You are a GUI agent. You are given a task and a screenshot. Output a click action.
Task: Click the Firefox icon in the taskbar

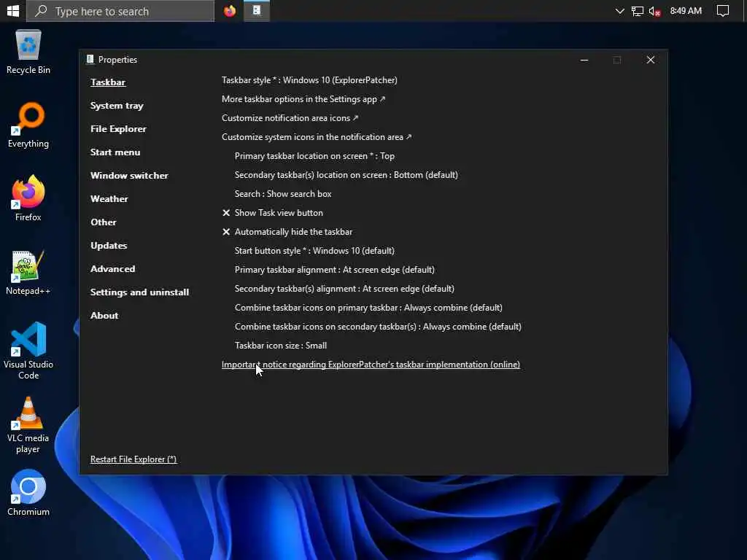(230, 10)
